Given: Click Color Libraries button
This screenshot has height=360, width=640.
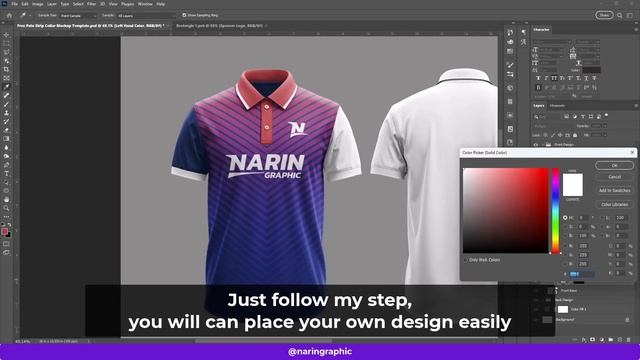Looking at the screenshot, I should click(614, 204).
